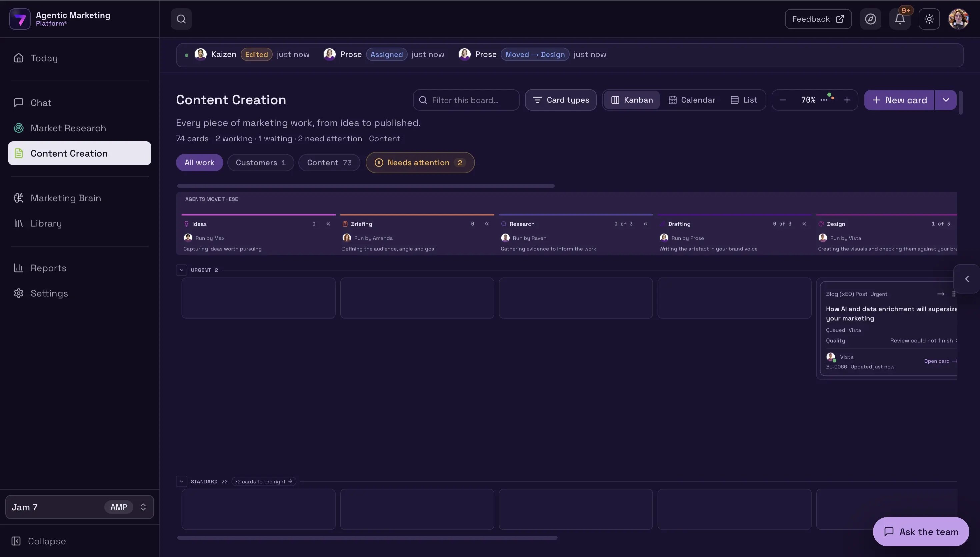
Task: Toggle light theme with sun icon
Action: tap(929, 19)
